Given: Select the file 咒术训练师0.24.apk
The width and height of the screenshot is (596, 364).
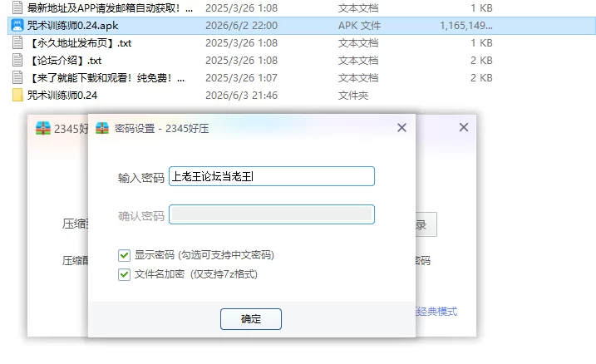Looking at the screenshot, I should pyautogui.click(x=72, y=26).
